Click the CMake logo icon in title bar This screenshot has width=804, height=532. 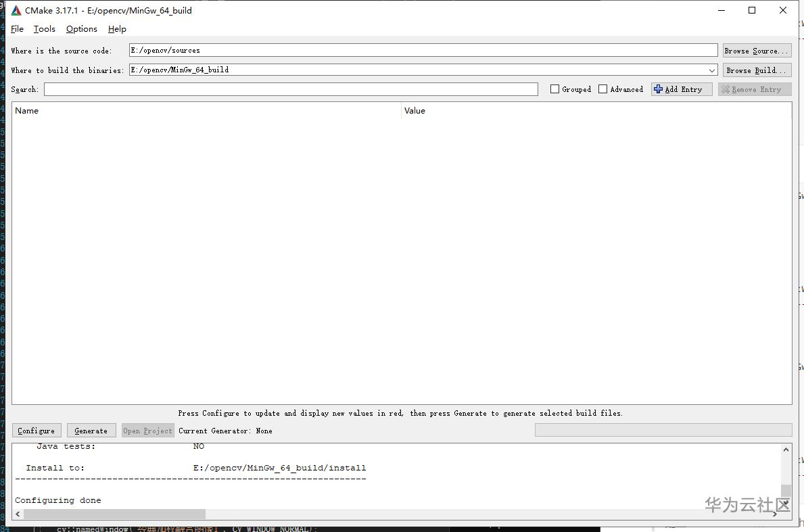point(16,10)
